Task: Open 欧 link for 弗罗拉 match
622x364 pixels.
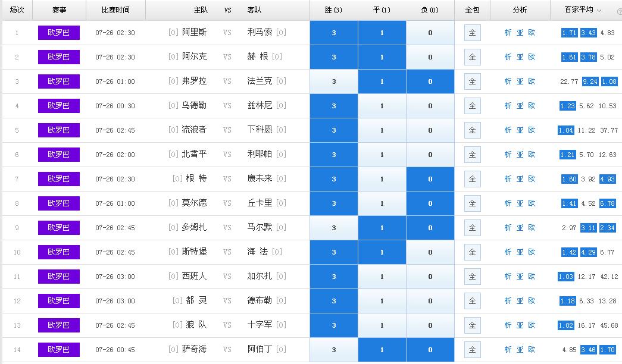Action: point(532,81)
